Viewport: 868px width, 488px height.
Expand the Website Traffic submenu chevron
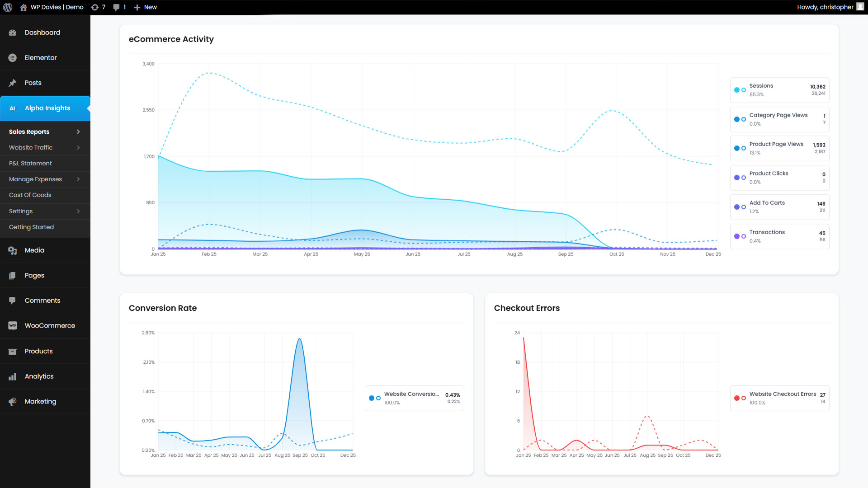coord(78,148)
